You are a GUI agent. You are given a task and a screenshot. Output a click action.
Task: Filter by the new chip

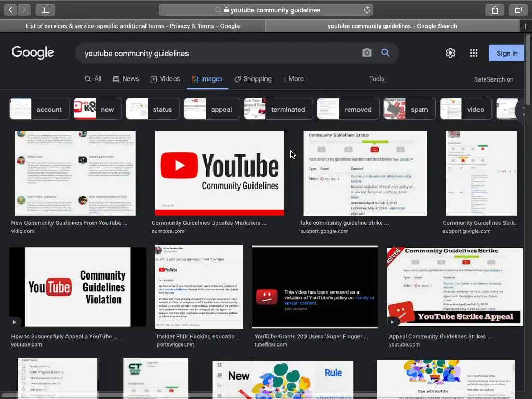click(98, 109)
